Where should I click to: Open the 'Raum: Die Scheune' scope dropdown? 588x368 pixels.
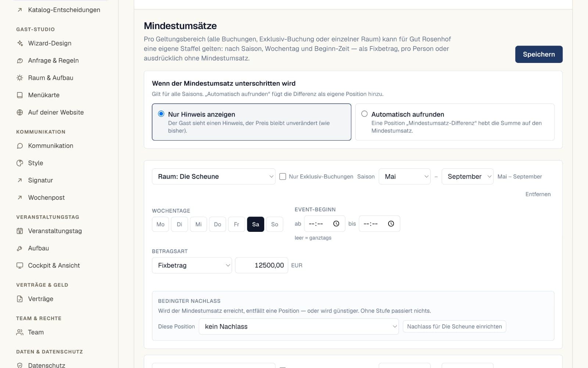click(214, 177)
